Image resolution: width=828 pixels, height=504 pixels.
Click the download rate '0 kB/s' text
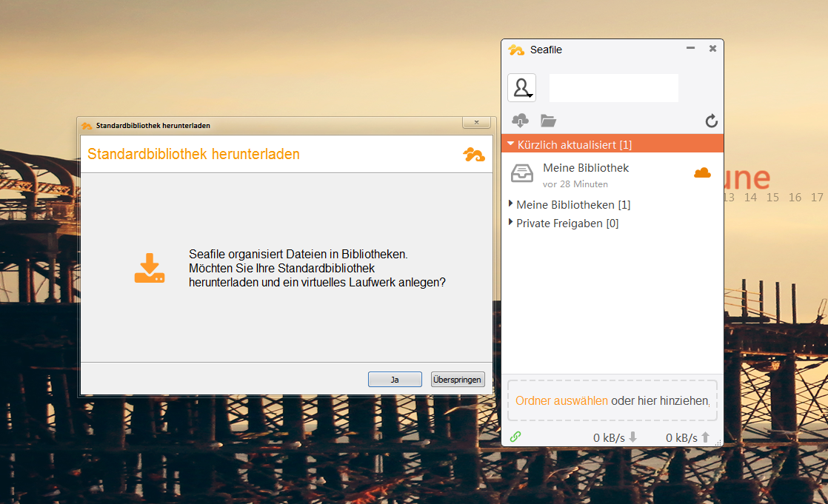pos(609,437)
